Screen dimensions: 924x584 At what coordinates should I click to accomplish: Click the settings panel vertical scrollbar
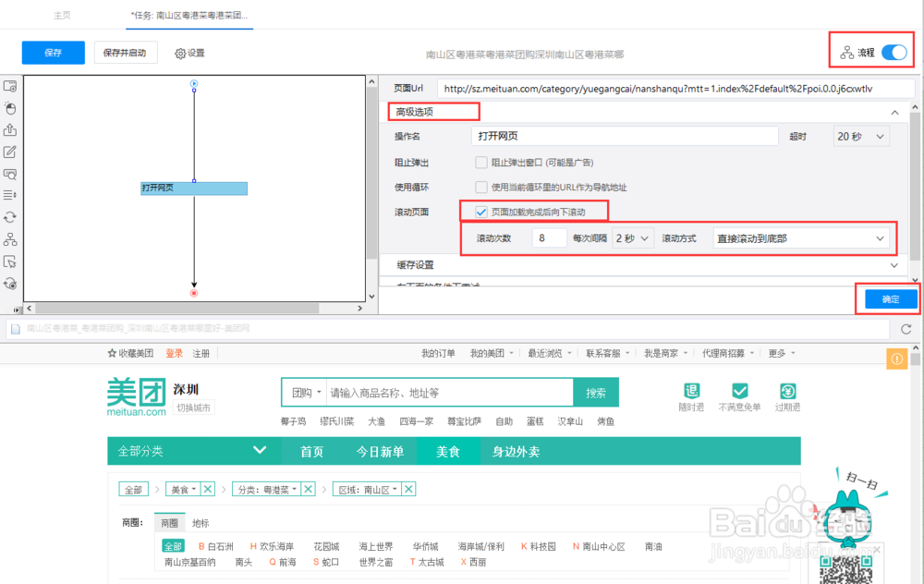pos(915,187)
